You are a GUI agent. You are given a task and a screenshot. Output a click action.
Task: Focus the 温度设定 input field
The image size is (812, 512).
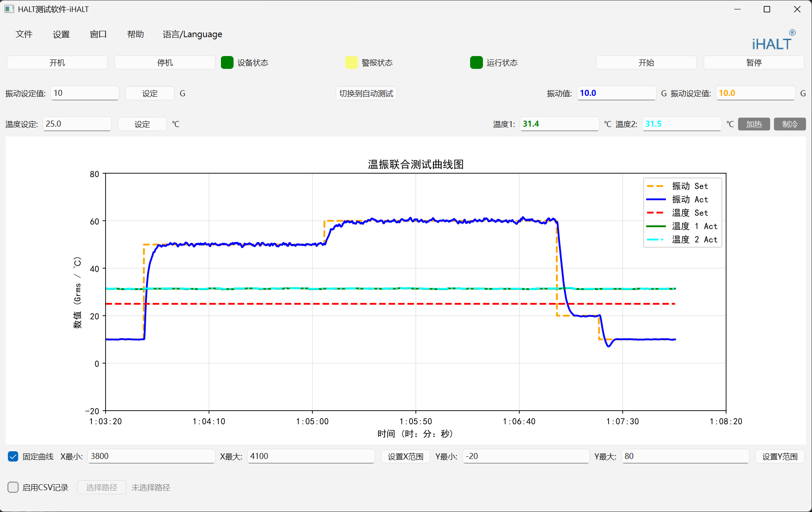77,124
